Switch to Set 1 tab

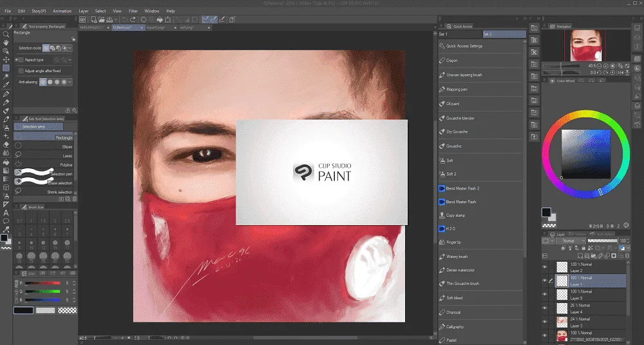click(x=460, y=34)
